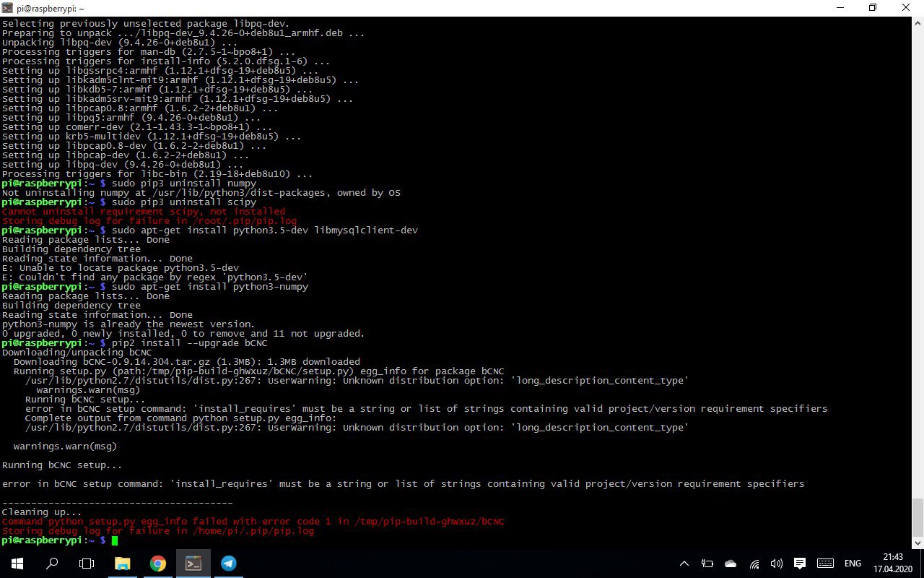Click 'sudo apt-get install python3-numpy' command
Image resolution: width=924 pixels, height=578 pixels.
[x=210, y=287]
